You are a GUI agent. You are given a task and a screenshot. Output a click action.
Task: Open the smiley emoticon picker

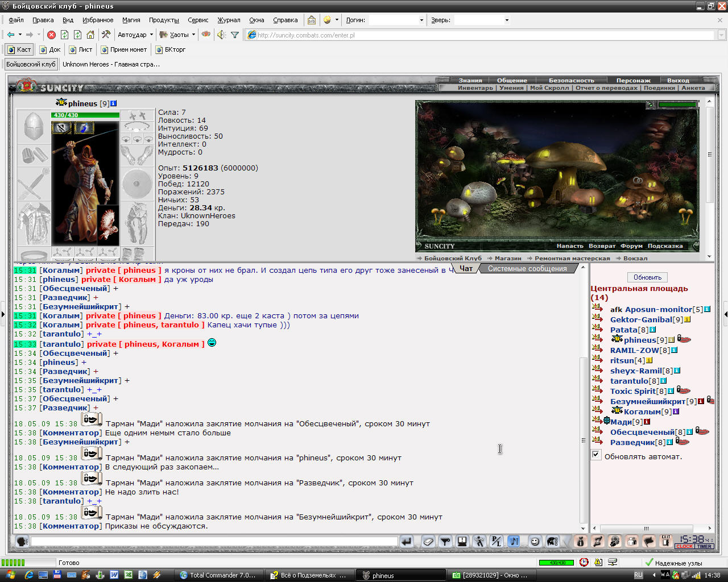(535, 542)
